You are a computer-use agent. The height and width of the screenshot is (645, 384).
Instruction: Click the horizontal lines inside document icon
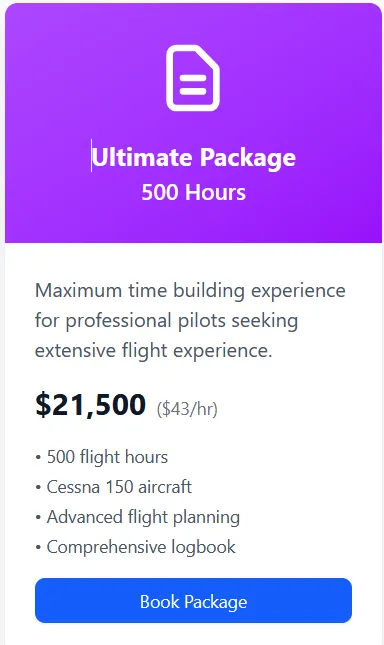pos(193,84)
